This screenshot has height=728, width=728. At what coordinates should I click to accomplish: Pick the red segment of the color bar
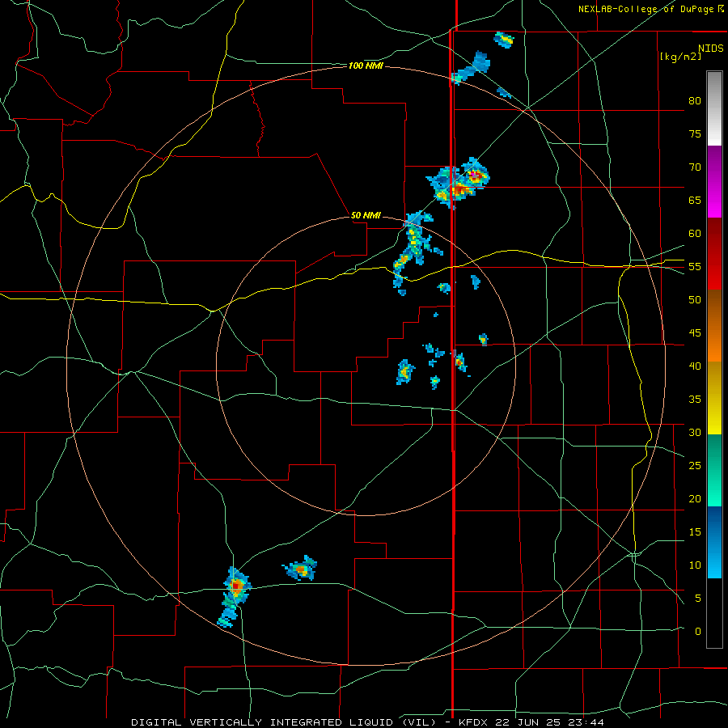(x=714, y=254)
